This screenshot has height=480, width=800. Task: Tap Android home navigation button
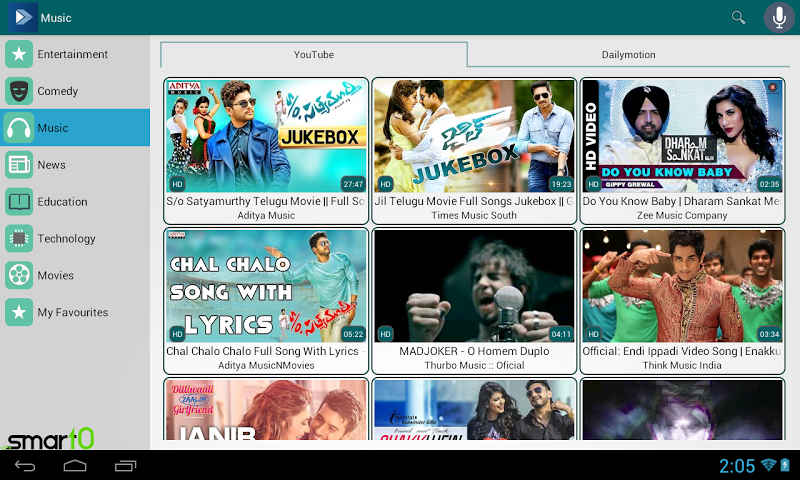[75, 465]
